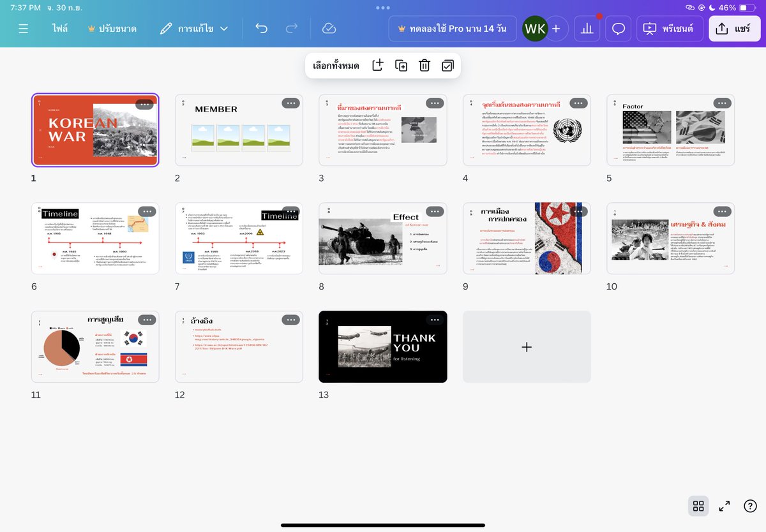766x532 pixels.
Task: Undo the last action
Action: (261, 29)
